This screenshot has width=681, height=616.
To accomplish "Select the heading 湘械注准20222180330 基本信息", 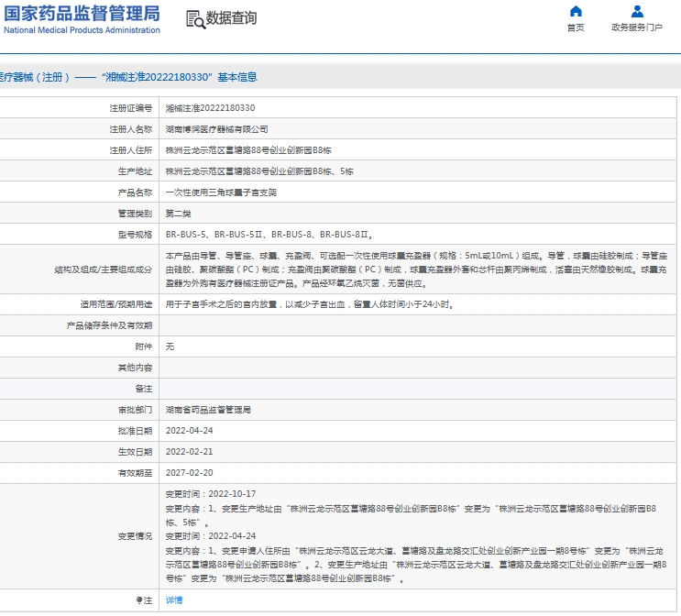I will (x=179, y=77).
